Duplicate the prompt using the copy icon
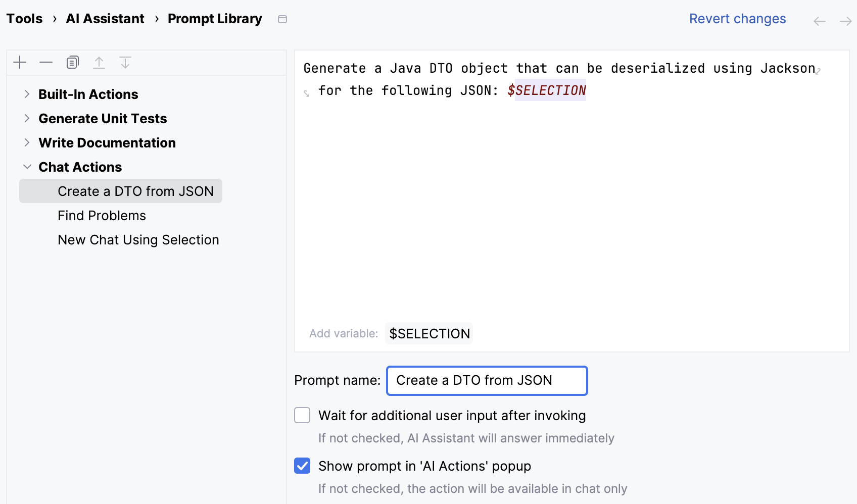 pos(72,62)
